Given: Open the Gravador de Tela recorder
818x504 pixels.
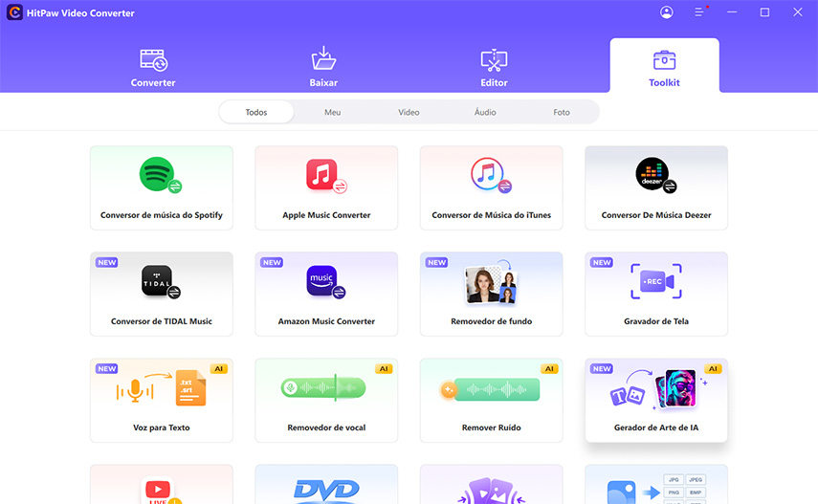Looking at the screenshot, I should pos(655,294).
